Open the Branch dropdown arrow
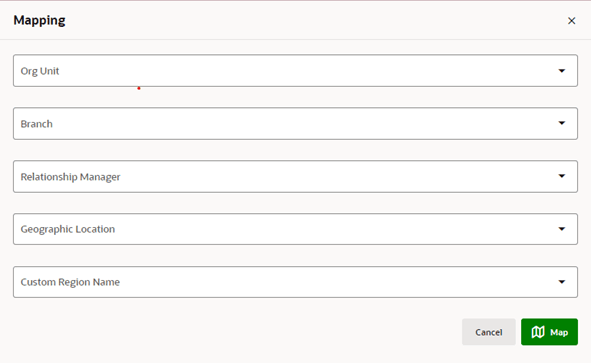591x363 pixels. (x=562, y=123)
